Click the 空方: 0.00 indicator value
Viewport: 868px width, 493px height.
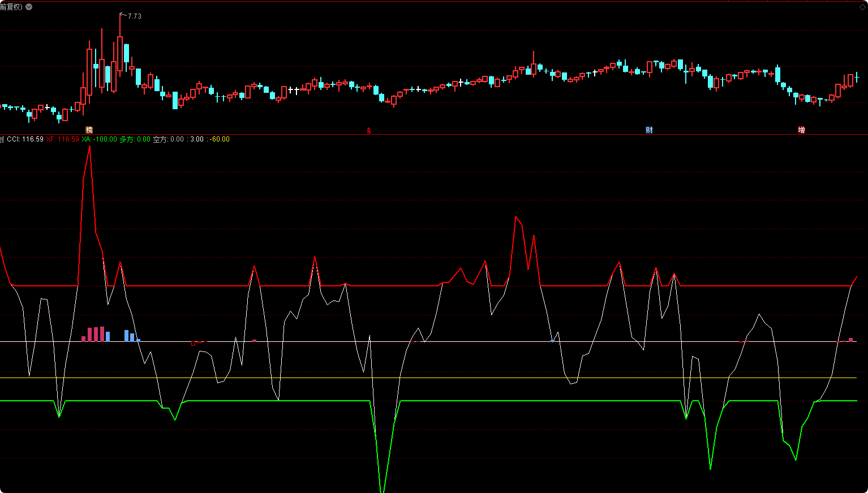coord(169,139)
